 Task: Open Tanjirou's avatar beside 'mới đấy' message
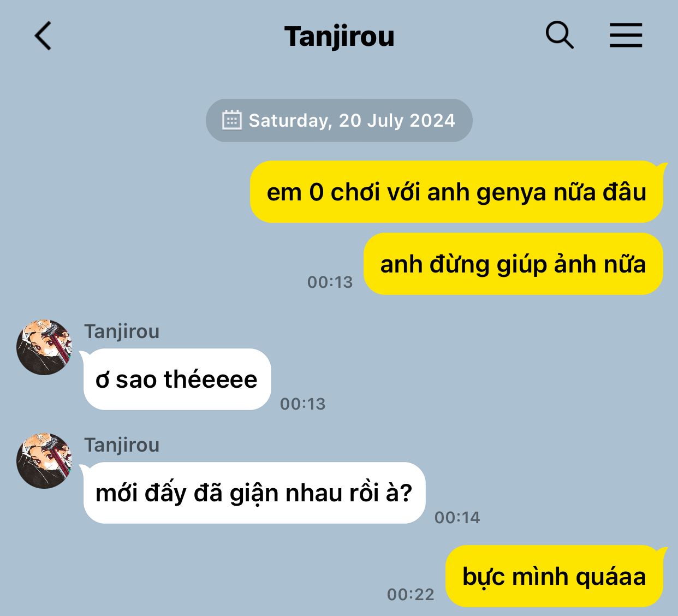(x=44, y=461)
